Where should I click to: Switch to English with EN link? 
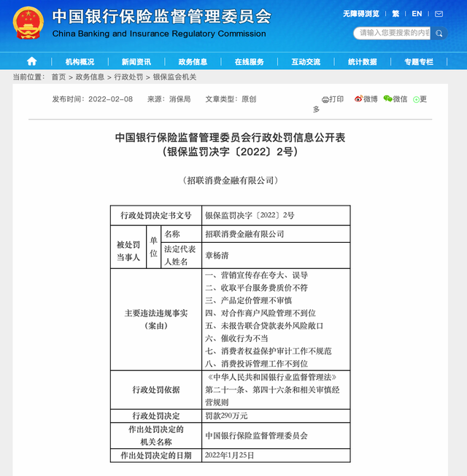point(417,14)
